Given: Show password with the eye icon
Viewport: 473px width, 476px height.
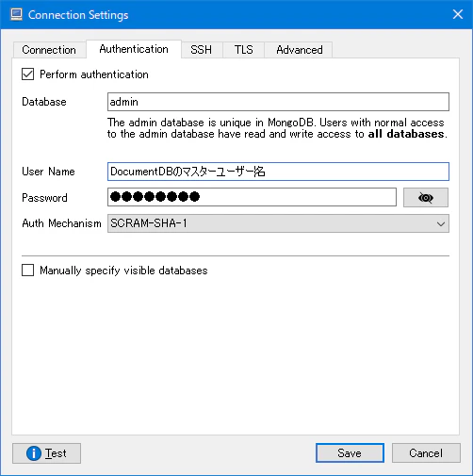Looking at the screenshot, I should [426, 198].
